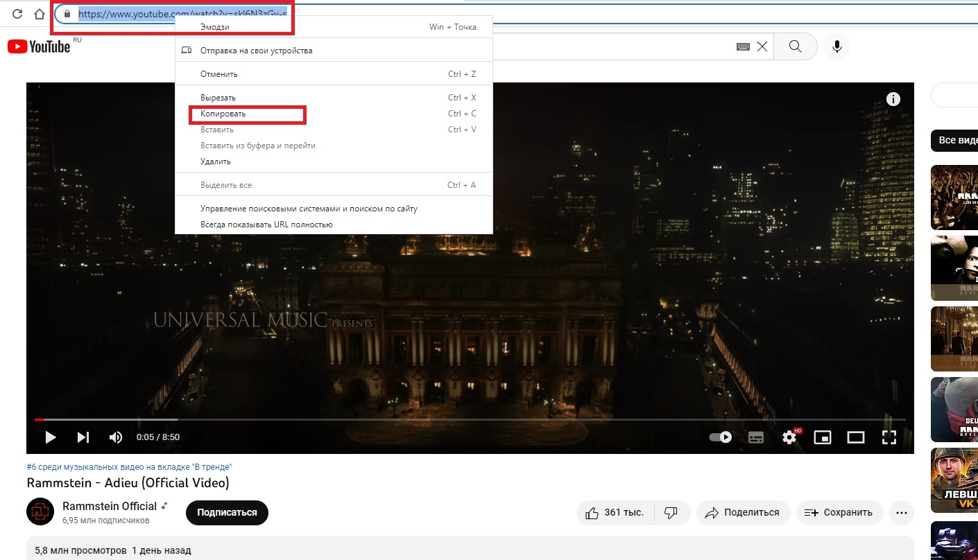
Task: Open the on-screen keyboard icon
Action: (x=743, y=46)
